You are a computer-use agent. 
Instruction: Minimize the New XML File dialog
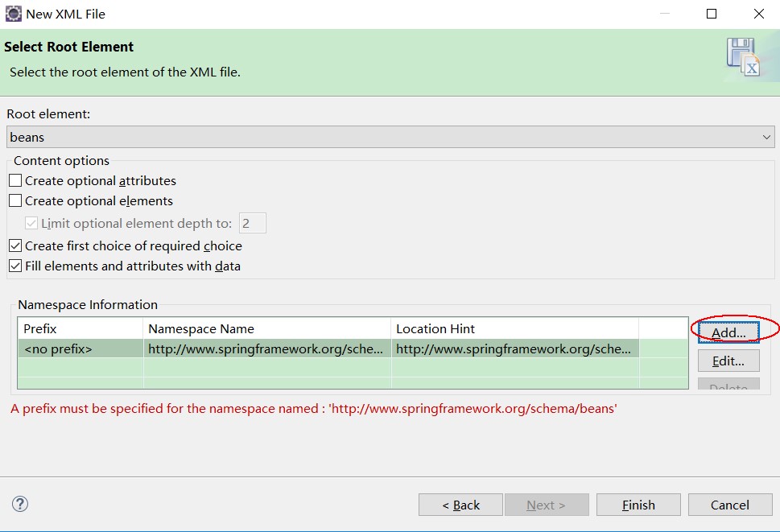tap(665, 14)
